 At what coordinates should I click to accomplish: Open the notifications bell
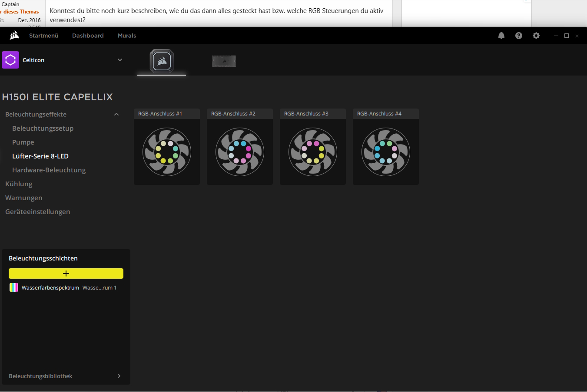(501, 36)
